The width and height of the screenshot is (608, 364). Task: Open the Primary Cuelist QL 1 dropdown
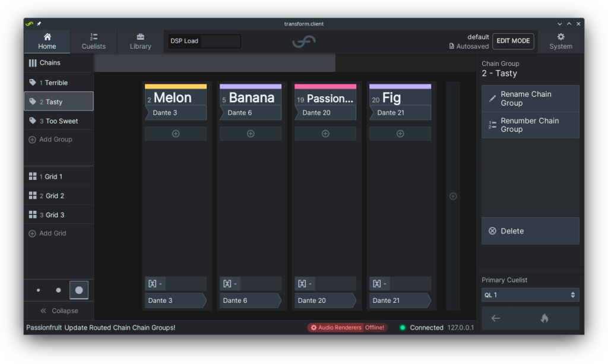click(x=530, y=295)
